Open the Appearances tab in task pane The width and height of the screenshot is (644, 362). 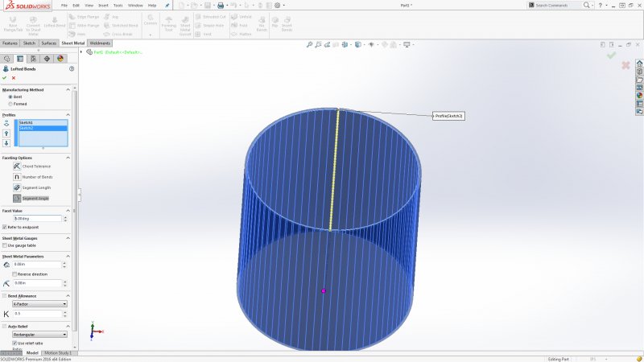pos(639,95)
